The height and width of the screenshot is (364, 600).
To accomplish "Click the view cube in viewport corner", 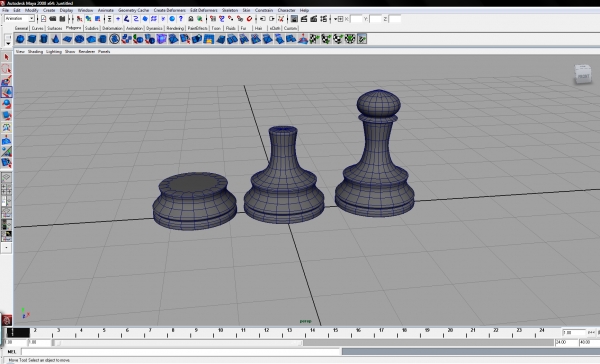I will point(583,74).
